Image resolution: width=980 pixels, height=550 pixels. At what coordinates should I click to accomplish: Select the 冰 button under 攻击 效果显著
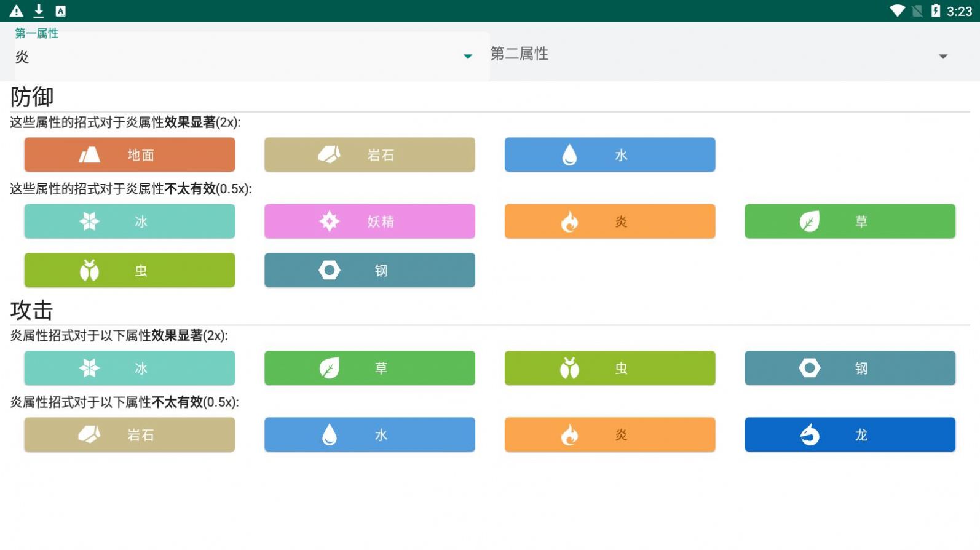point(130,368)
